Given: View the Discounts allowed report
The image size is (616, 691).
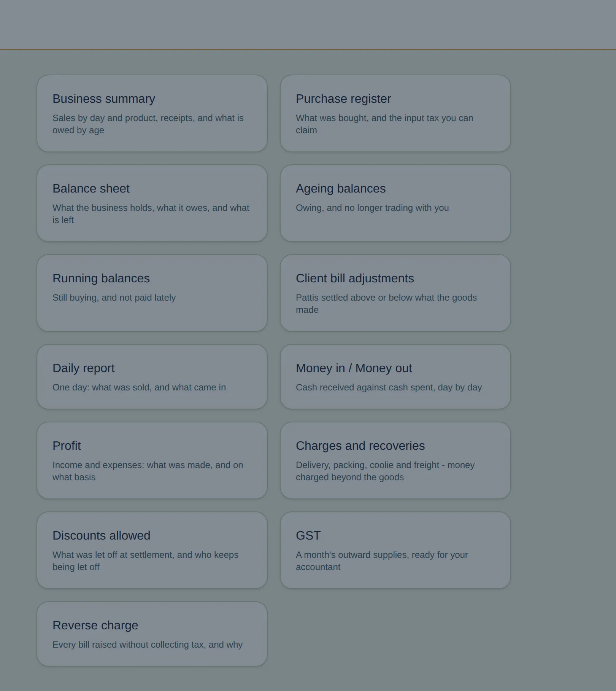Looking at the screenshot, I should click(x=152, y=550).
